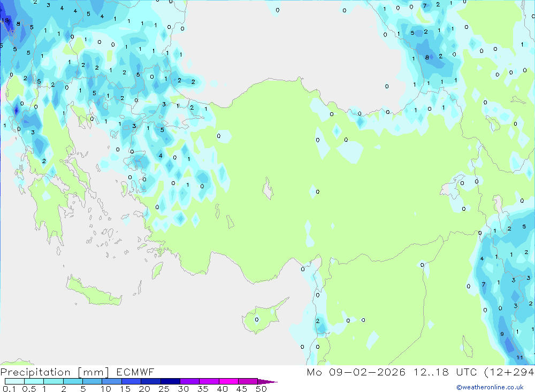Select the 35–40 mm purple legend swatch

[209, 381]
